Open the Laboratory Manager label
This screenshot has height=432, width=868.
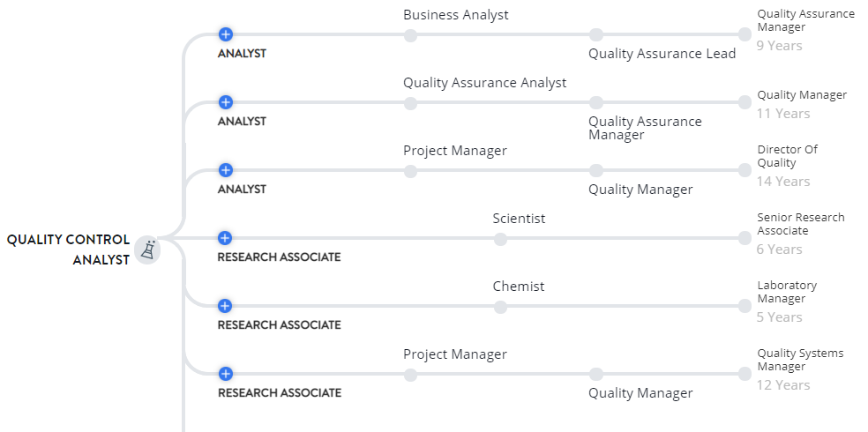click(x=787, y=292)
